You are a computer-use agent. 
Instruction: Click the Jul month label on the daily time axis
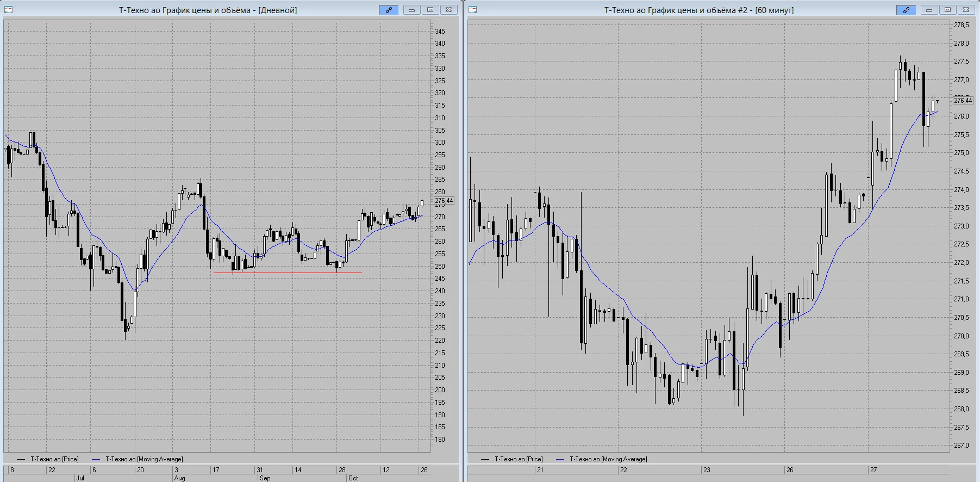tap(80, 478)
